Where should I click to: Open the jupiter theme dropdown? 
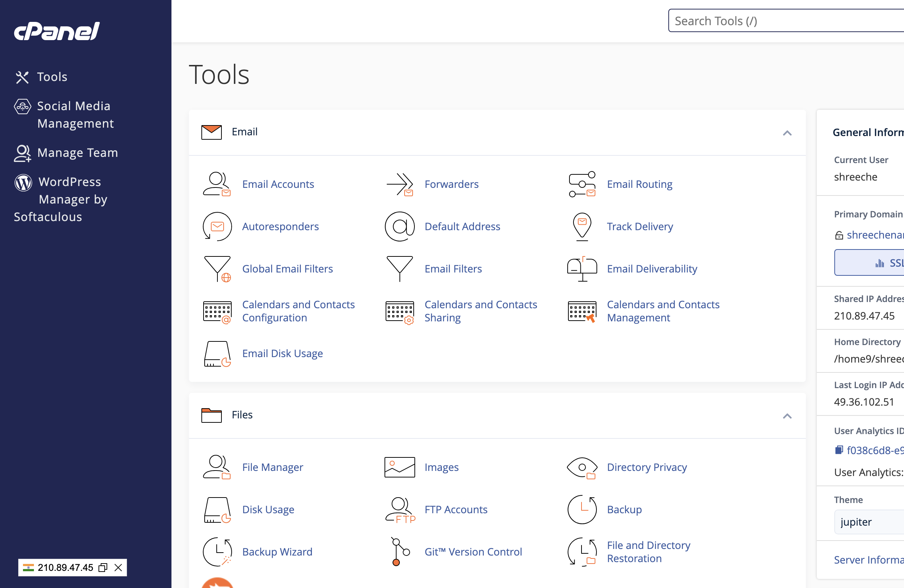click(x=870, y=522)
